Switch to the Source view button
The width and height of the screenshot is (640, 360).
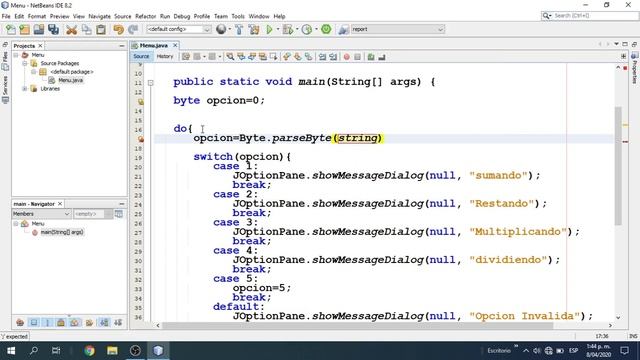[141, 56]
